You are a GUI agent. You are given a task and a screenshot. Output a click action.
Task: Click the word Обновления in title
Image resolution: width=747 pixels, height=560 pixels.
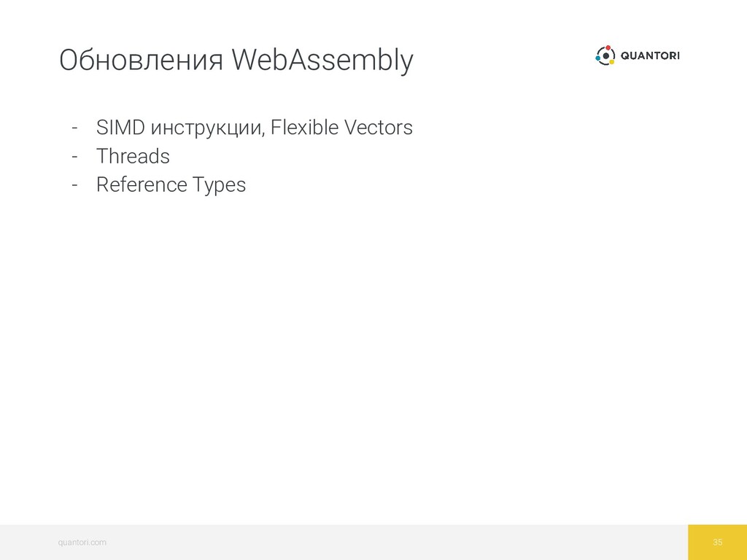[141, 60]
